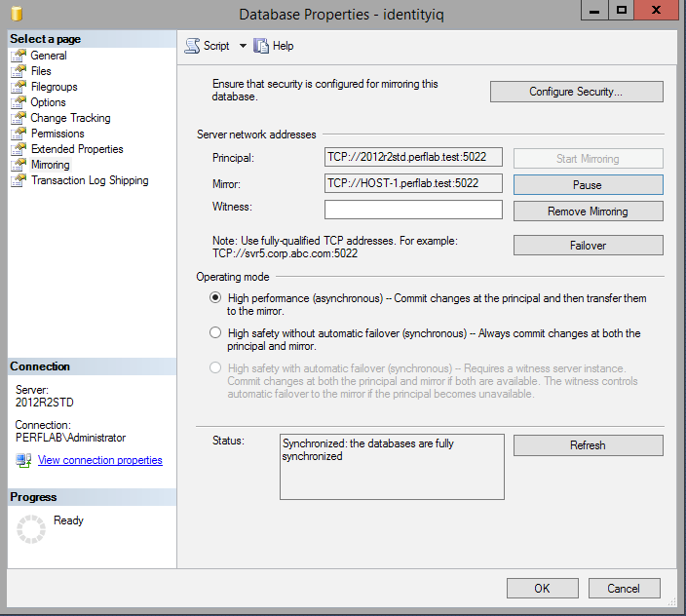Viewport: 686px width, 616px height.
Task: Open the Options page
Action: point(48,102)
